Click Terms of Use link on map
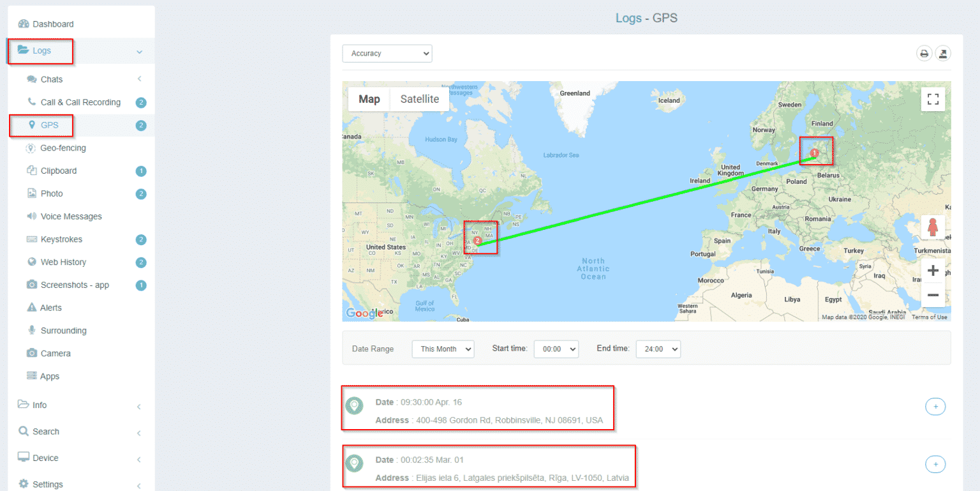The width and height of the screenshot is (980, 491). (929, 317)
